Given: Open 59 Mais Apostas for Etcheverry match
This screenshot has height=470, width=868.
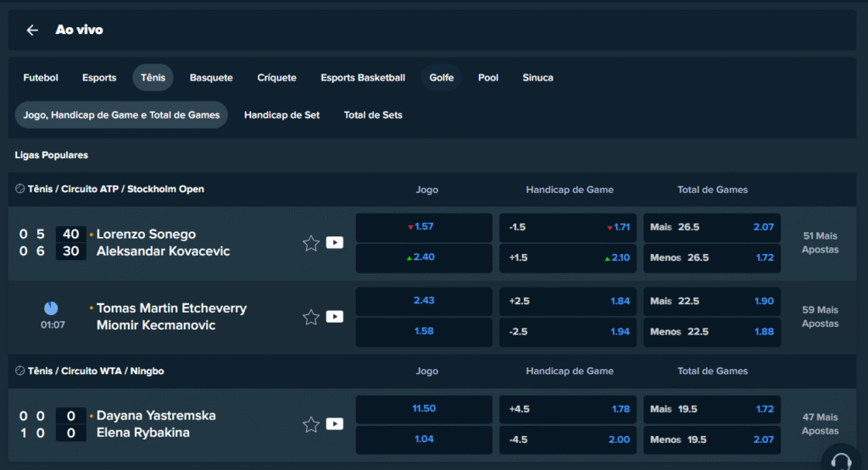Looking at the screenshot, I should tap(821, 317).
